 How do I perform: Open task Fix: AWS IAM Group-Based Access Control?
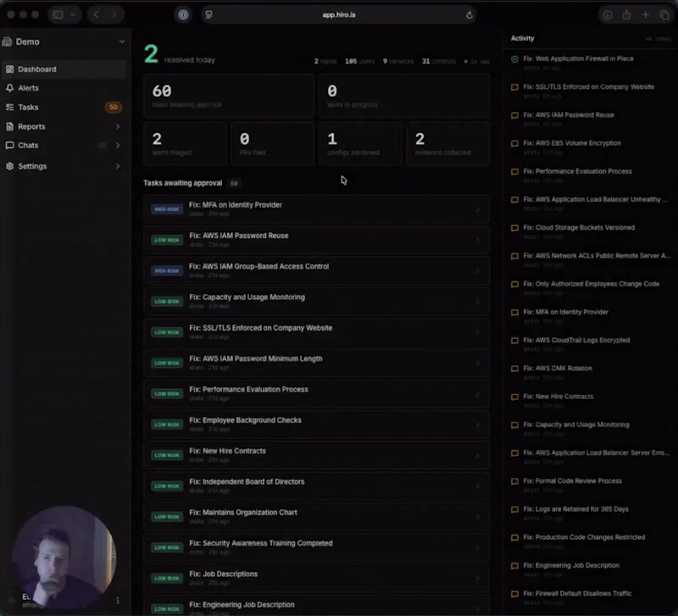(316, 270)
